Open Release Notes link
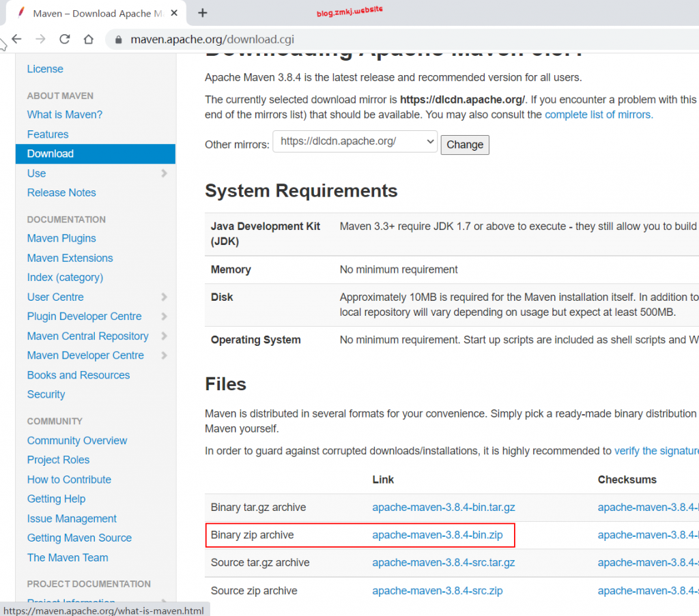This screenshot has height=616, width=699. 61,193
